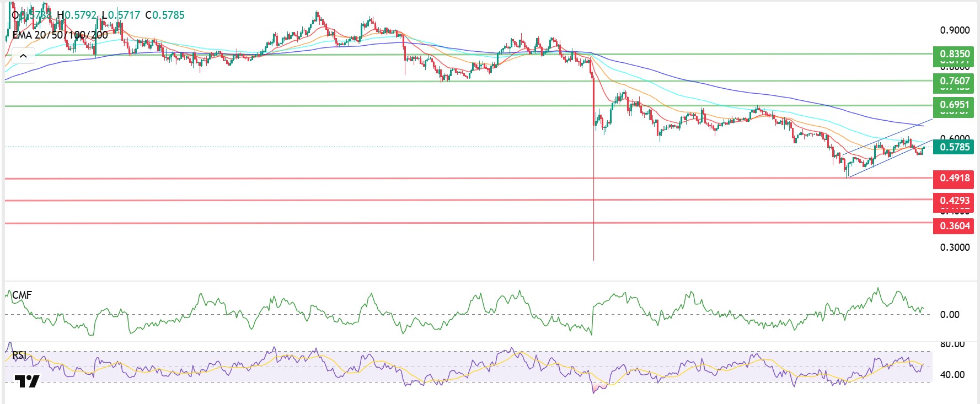This screenshot has height=404, width=980.
Task: Click the 0.8350 resistance price label
Action: coord(954,54)
